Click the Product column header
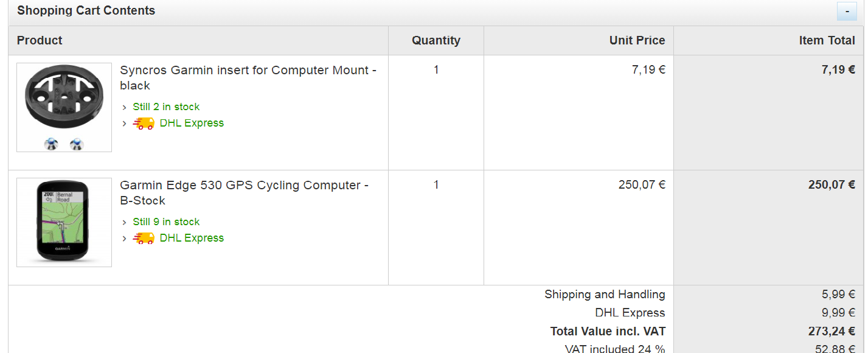This screenshot has width=868, height=353. (x=40, y=41)
